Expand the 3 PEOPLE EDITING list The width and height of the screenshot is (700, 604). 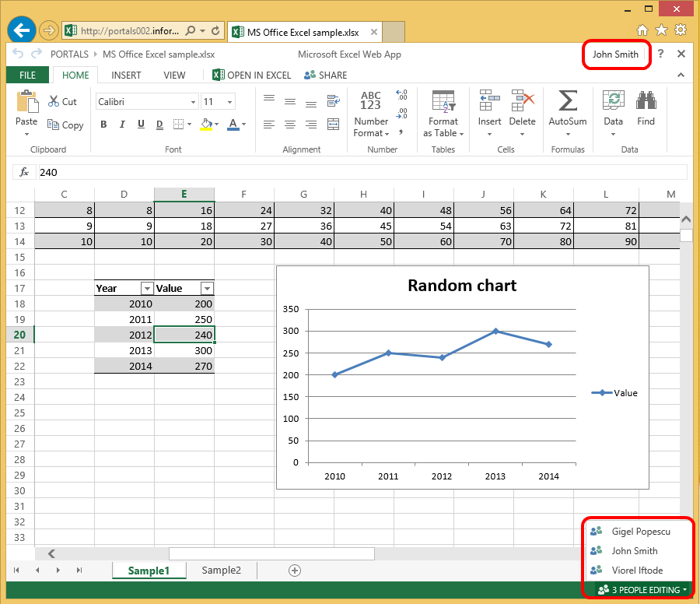click(x=642, y=590)
